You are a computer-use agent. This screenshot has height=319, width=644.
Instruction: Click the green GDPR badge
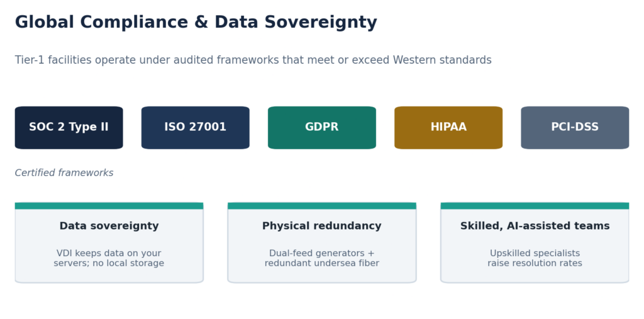[322, 128]
